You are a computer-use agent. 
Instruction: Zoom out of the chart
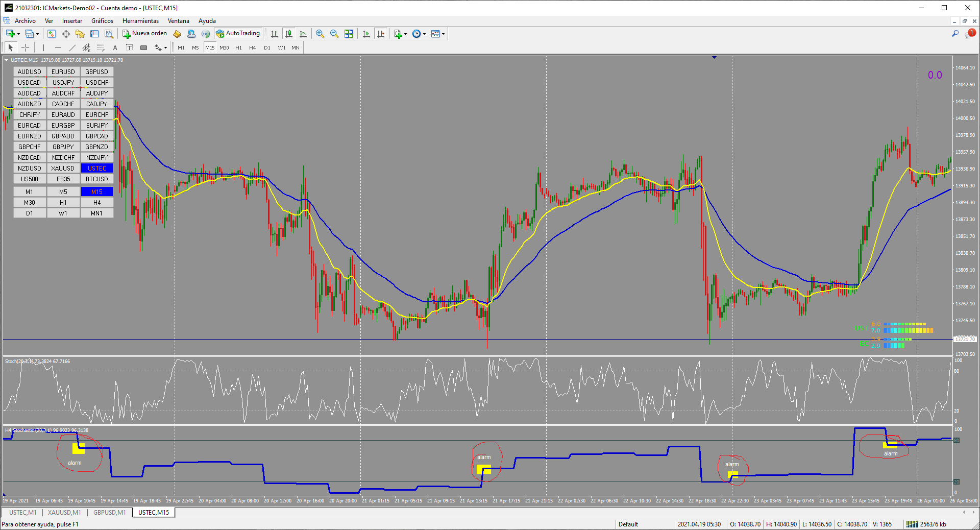pyautogui.click(x=334, y=34)
